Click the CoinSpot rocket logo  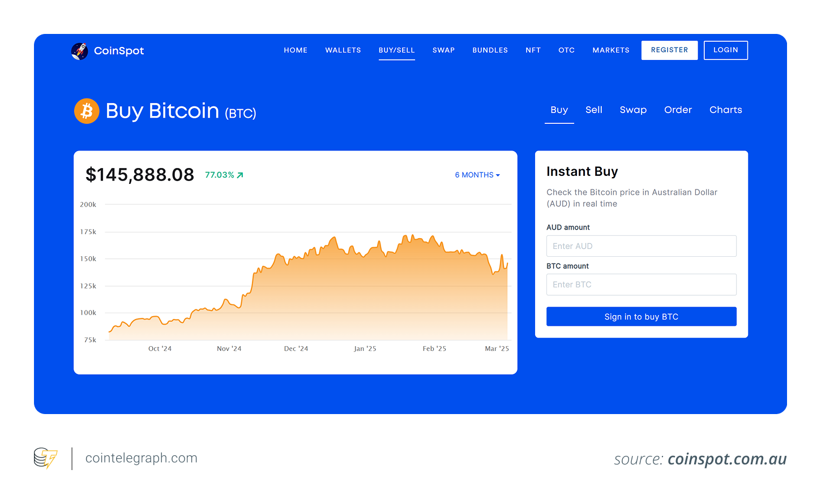click(x=80, y=50)
